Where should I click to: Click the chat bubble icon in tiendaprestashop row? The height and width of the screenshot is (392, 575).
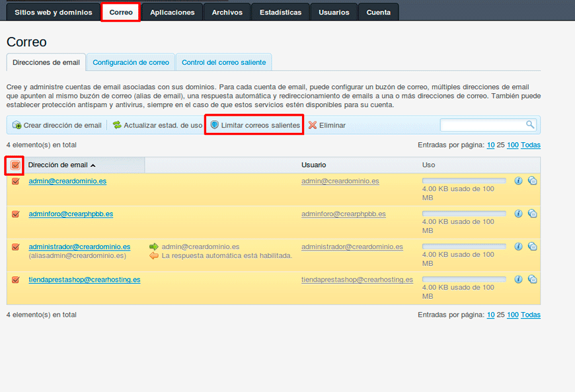(x=532, y=279)
